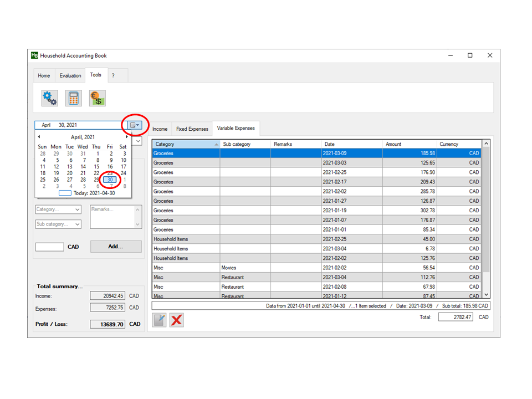Toggle the date picker calendar dropdown
Image resolution: width=532 pixels, height=399 pixels.
pos(135,125)
